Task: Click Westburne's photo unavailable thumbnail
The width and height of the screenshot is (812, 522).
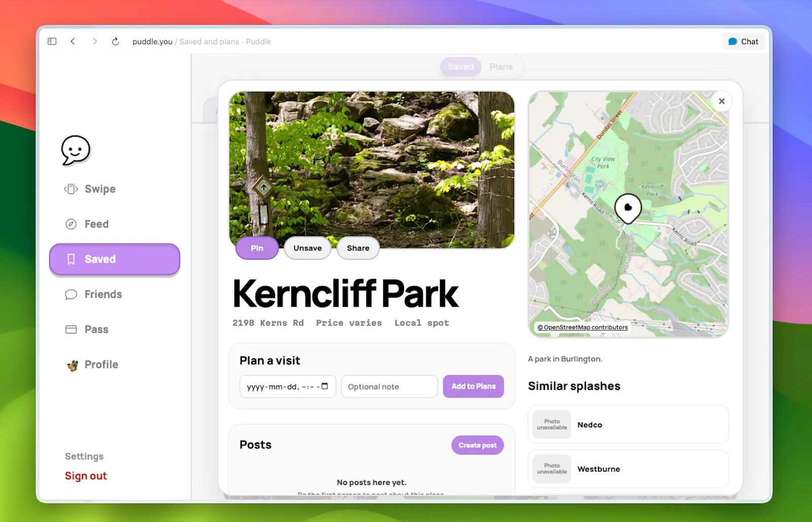Action: (x=552, y=469)
